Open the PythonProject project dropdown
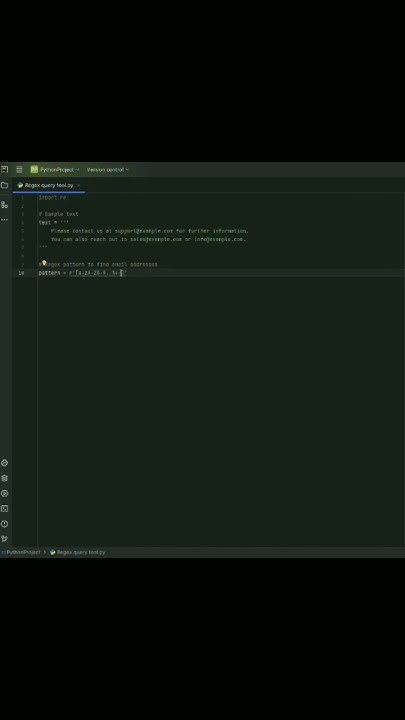 coord(55,169)
